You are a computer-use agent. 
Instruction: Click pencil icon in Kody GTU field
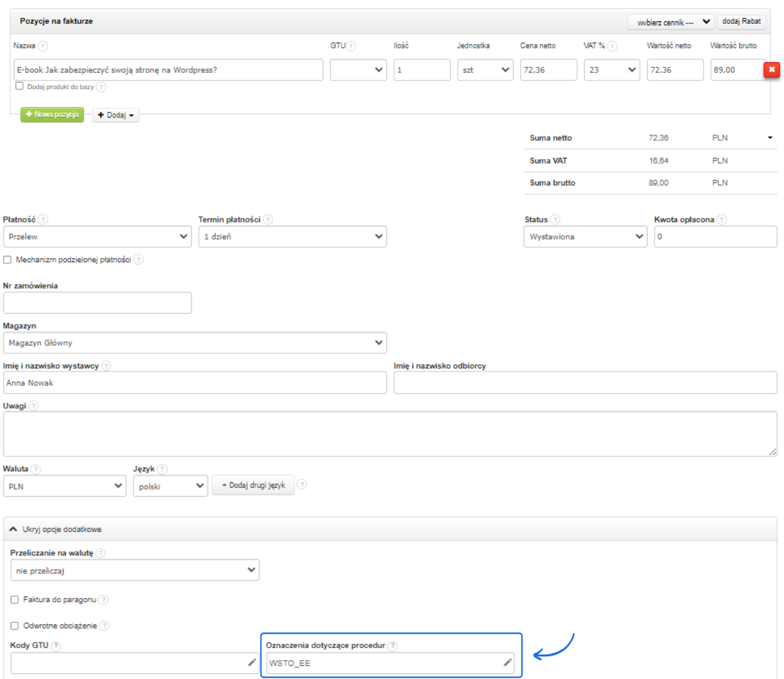(x=251, y=663)
